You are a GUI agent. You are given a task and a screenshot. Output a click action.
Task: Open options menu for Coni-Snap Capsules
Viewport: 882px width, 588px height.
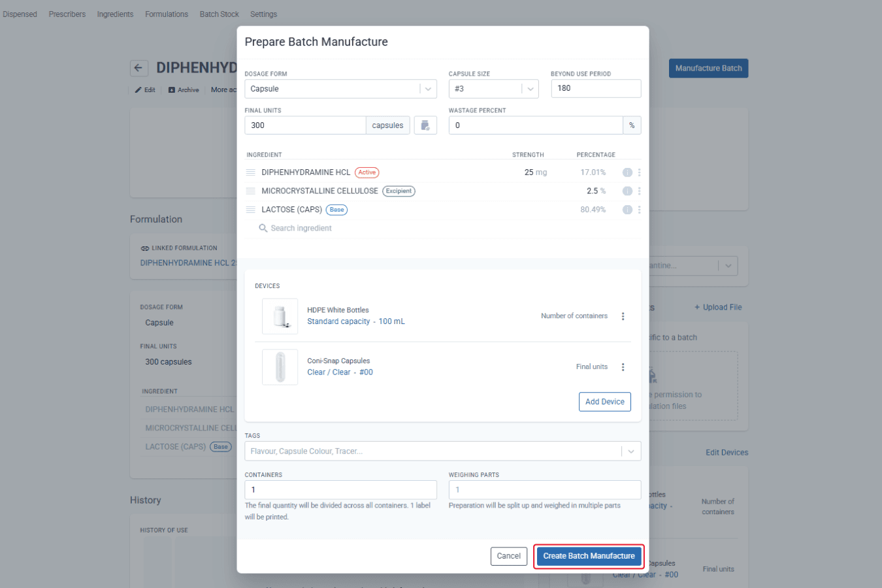[x=623, y=367]
